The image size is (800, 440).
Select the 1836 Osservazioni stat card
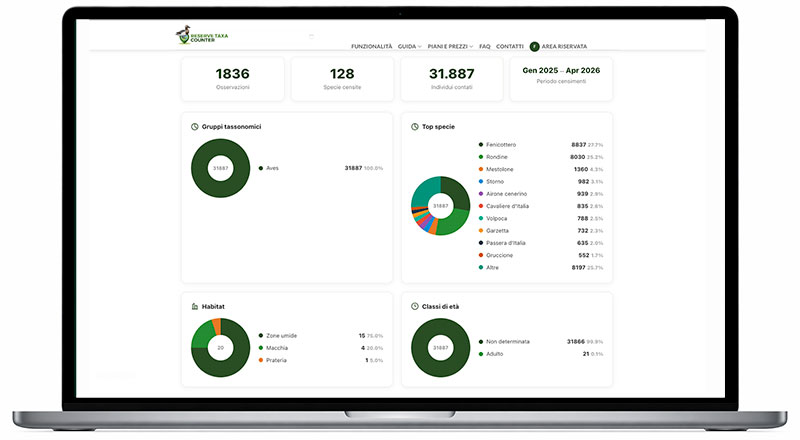233,79
